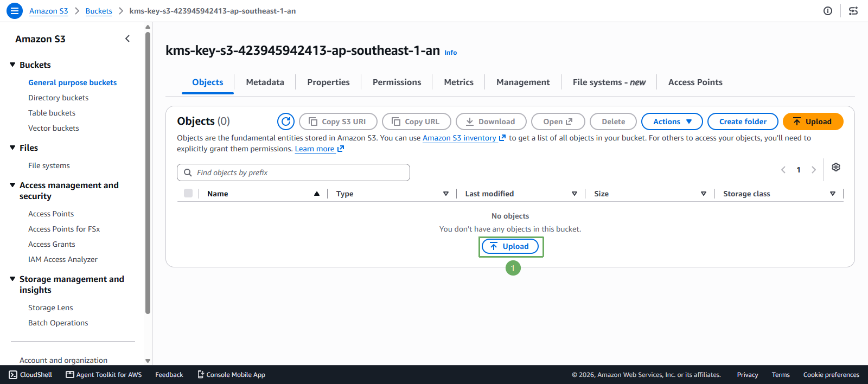Select Directory buckets in sidebar

point(59,98)
